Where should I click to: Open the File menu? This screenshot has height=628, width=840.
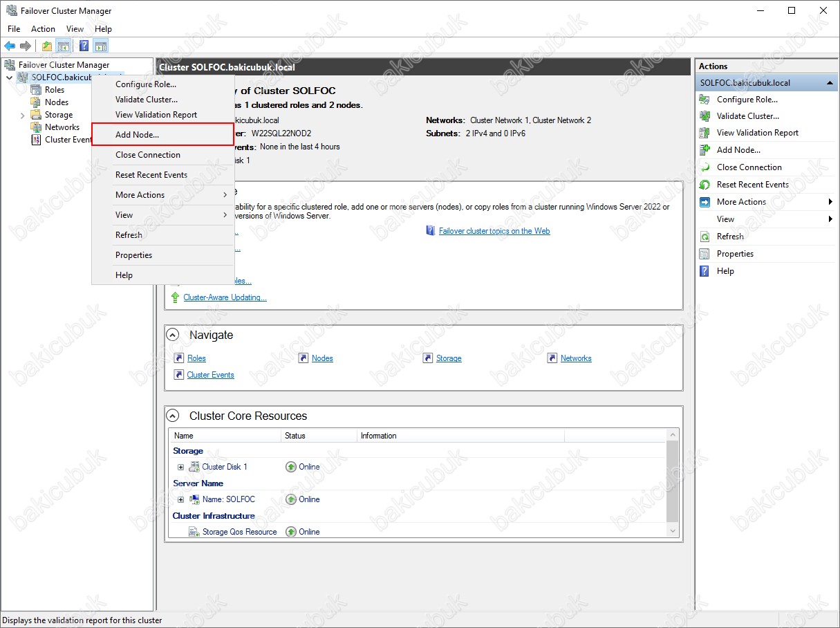click(14, 29)
